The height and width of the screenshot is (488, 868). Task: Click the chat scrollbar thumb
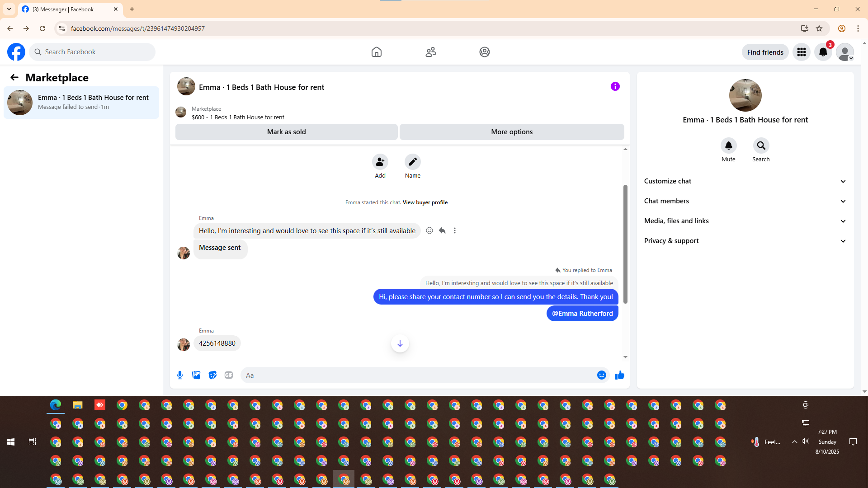625,244
